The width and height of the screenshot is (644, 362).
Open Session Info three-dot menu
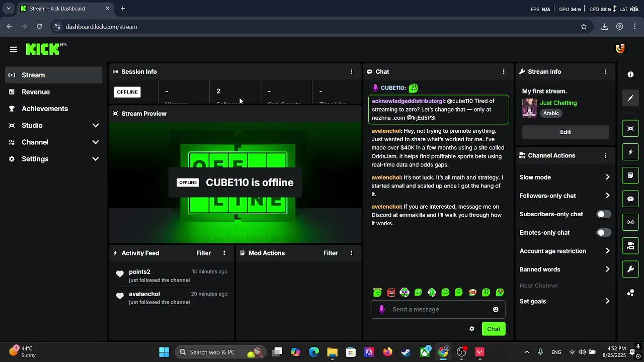pyautogui.click(x=351, y=72)
